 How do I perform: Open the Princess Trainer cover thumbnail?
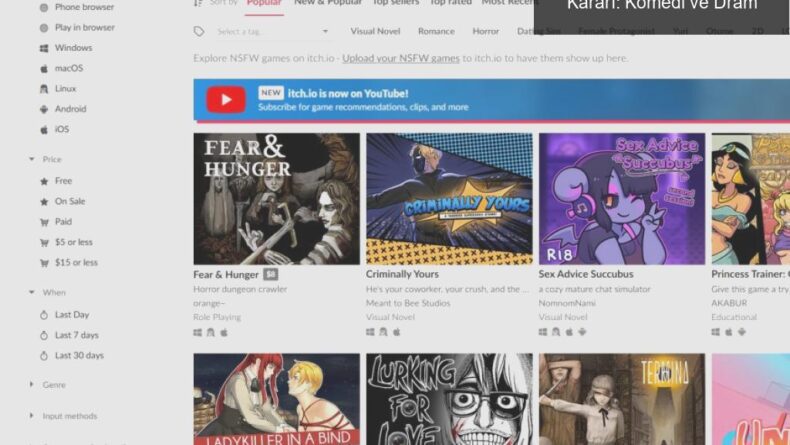point(751,199)
